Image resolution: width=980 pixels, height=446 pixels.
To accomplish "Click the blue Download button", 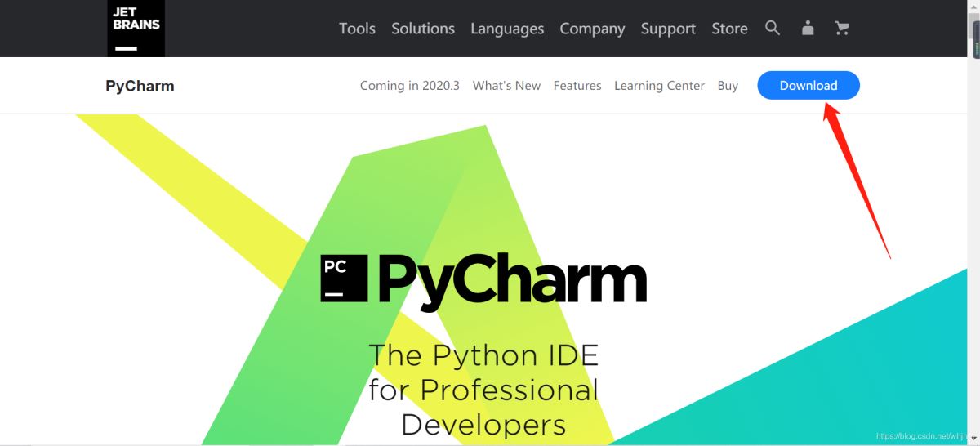I will [x=808, y=86].
